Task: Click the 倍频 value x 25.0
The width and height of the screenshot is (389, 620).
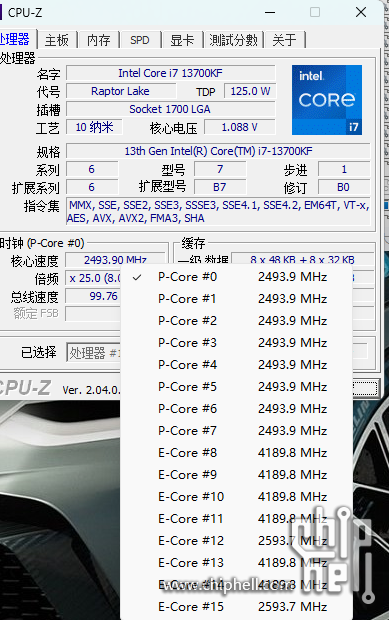Action: tap(94, 278)
